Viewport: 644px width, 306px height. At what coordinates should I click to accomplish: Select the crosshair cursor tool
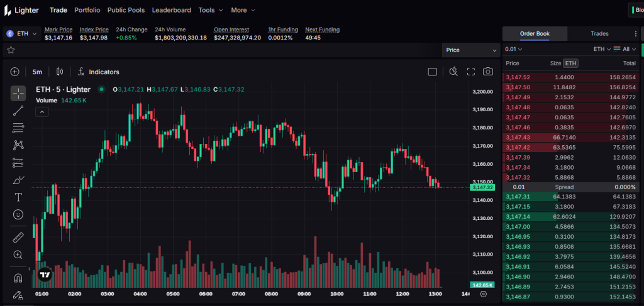click(x=18, y=94)
